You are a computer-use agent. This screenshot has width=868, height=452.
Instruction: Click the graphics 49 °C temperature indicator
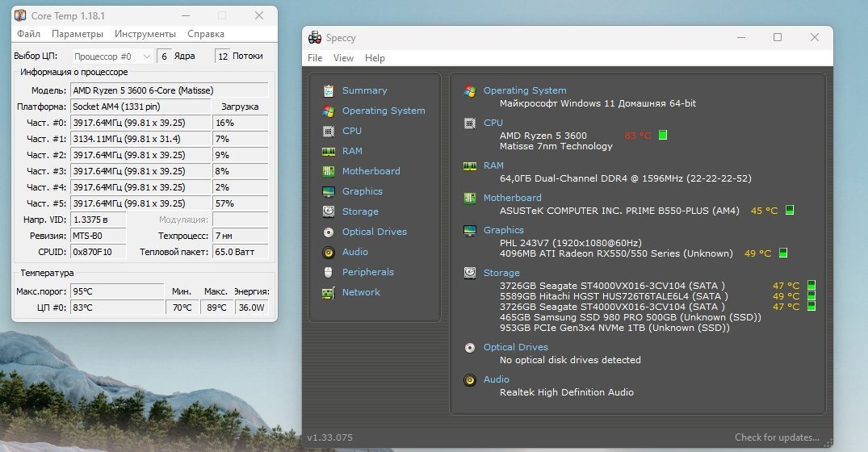pos(782,253)
